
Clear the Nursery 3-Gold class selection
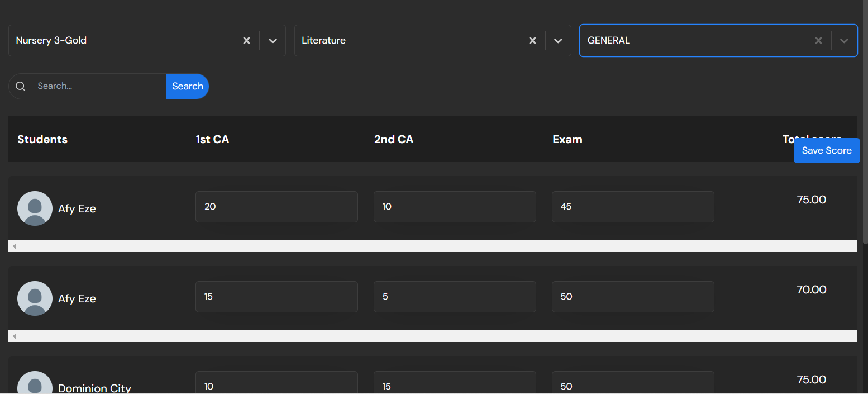tap(246, 41)
